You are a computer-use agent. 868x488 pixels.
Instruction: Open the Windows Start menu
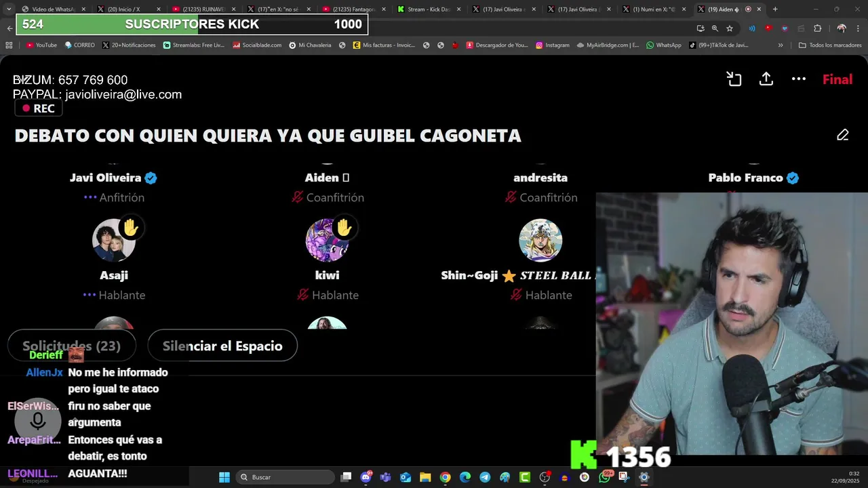pos(224,477)
